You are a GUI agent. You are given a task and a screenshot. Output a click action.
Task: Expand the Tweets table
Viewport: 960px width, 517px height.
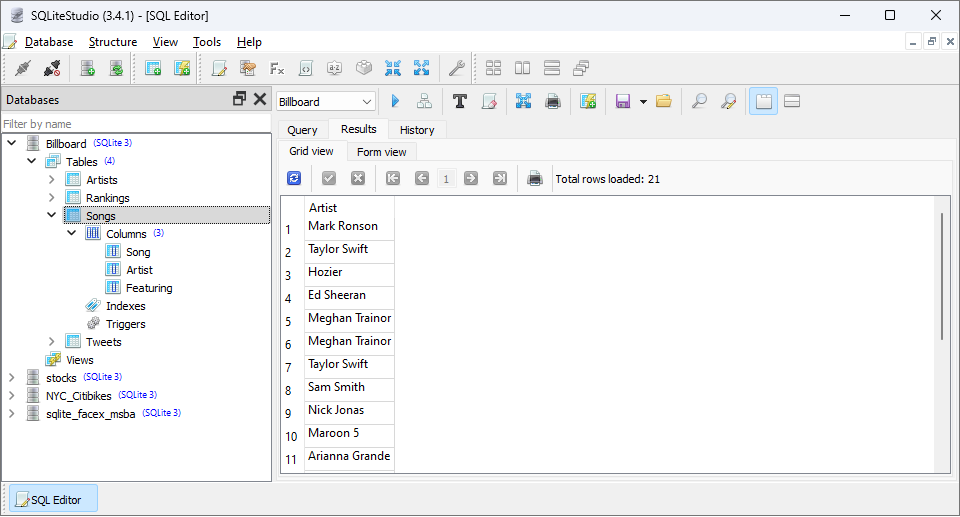(x=51, y=341)
